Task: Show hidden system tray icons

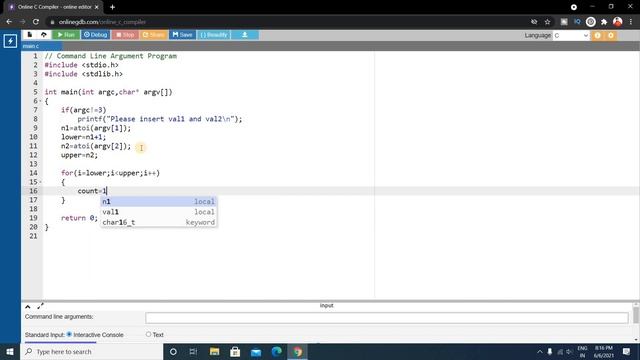Action: click(540, 351)
